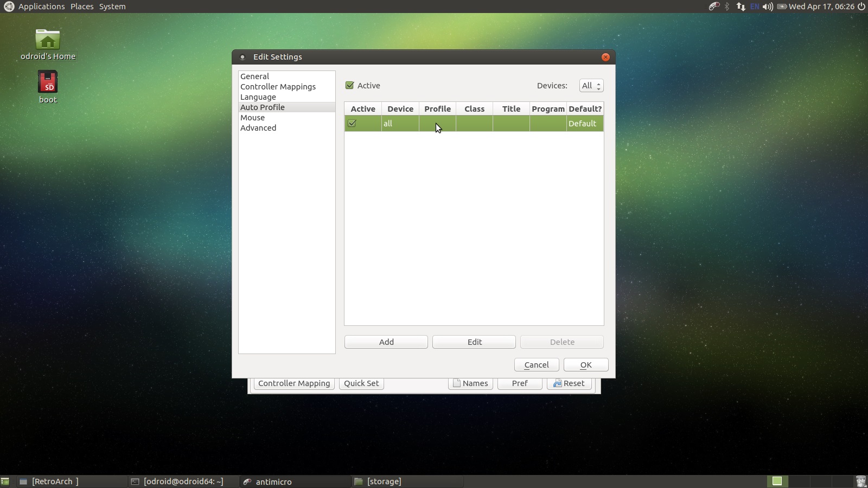Click the battery status icon
Screen dimensions: 868x488
(x=782, y=7)
